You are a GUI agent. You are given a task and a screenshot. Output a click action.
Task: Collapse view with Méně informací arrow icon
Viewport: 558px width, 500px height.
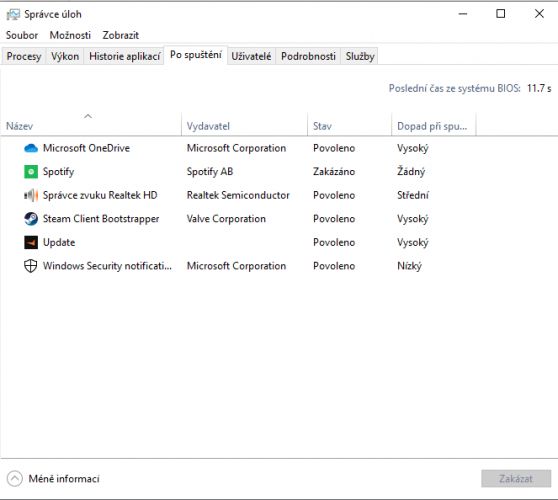coord(15,479)
